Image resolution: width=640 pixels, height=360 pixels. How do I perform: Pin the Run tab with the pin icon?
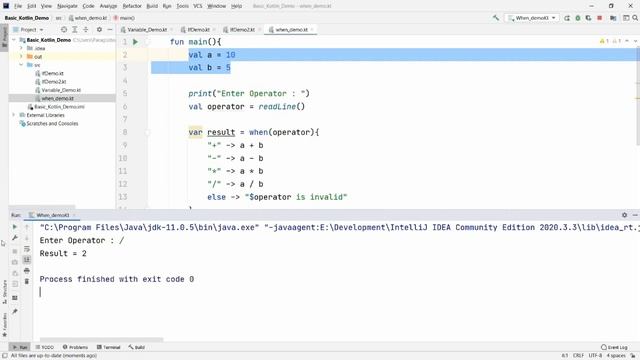pos(15,311)
